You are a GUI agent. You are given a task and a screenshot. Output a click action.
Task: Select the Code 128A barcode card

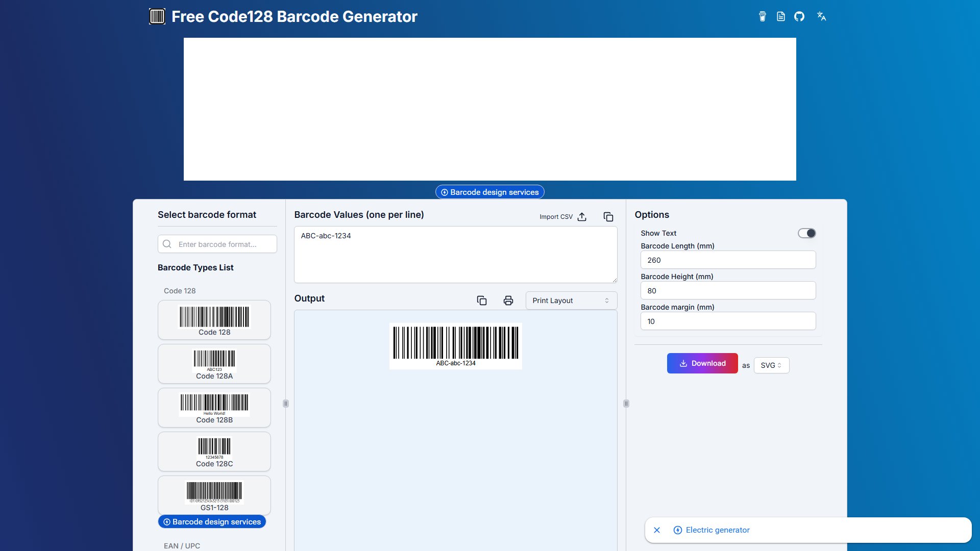[214, 364]
